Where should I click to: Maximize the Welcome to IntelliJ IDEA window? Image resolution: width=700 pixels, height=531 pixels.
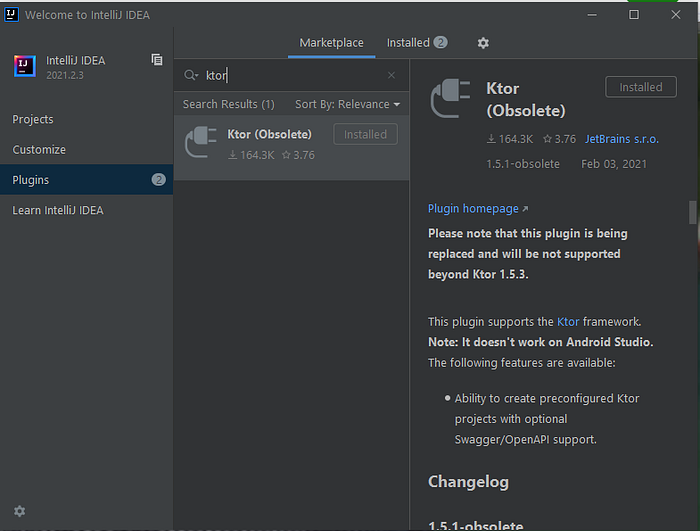[633, 15]
